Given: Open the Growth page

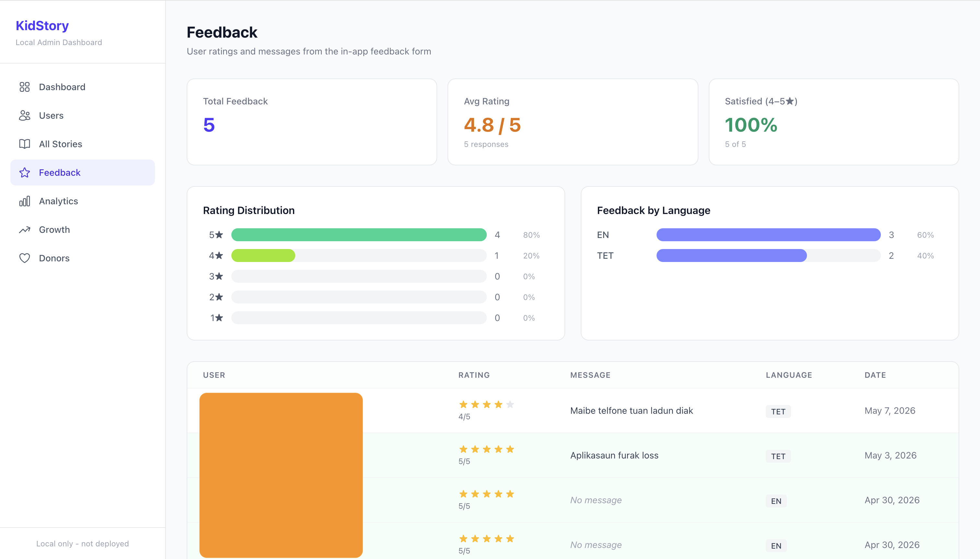Looking at the screenshot, I should [x=83, y=230].
